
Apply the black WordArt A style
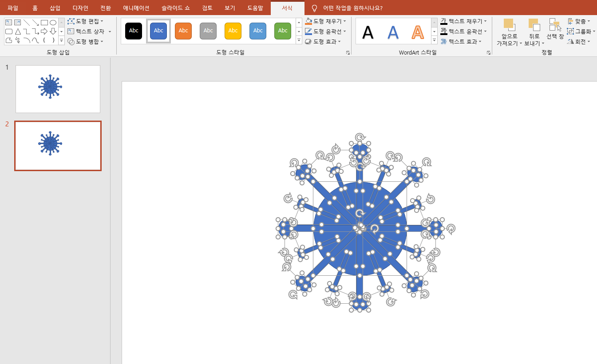(368, 32)
